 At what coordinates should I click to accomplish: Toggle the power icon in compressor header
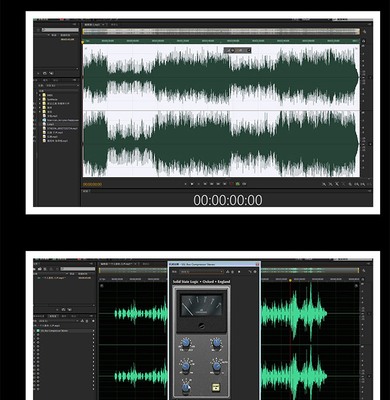(x=255, y=272)
